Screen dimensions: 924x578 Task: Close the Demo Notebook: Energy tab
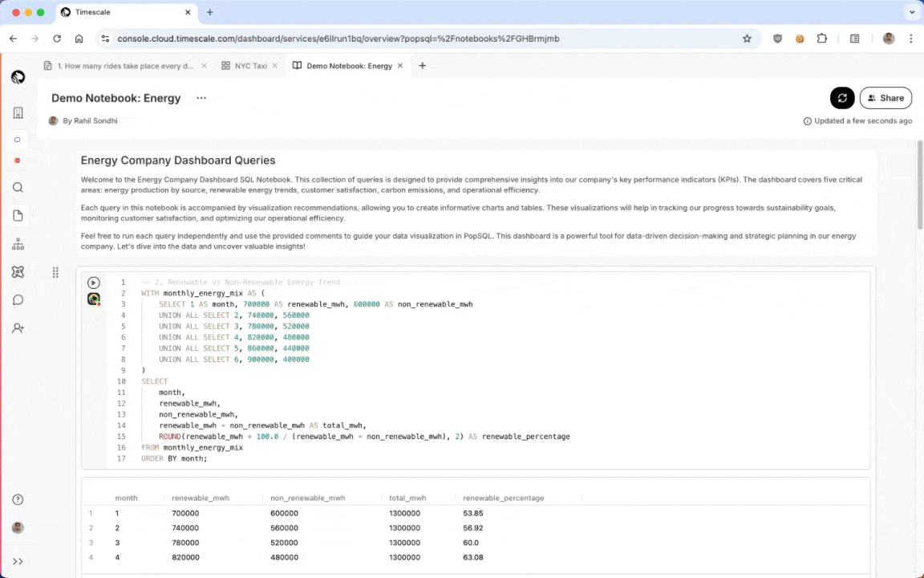pyautogui.click(x=400, y=66)
